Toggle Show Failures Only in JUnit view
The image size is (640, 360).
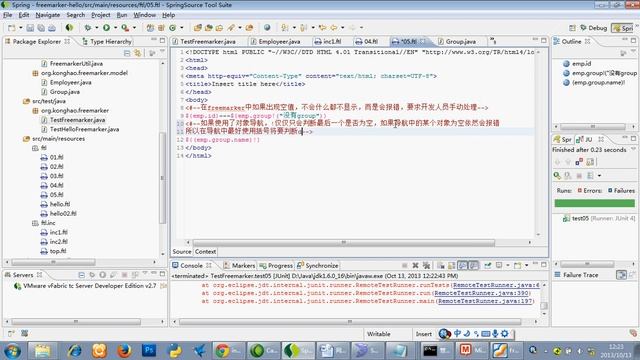pyautogui.click(x=579, y=162)
